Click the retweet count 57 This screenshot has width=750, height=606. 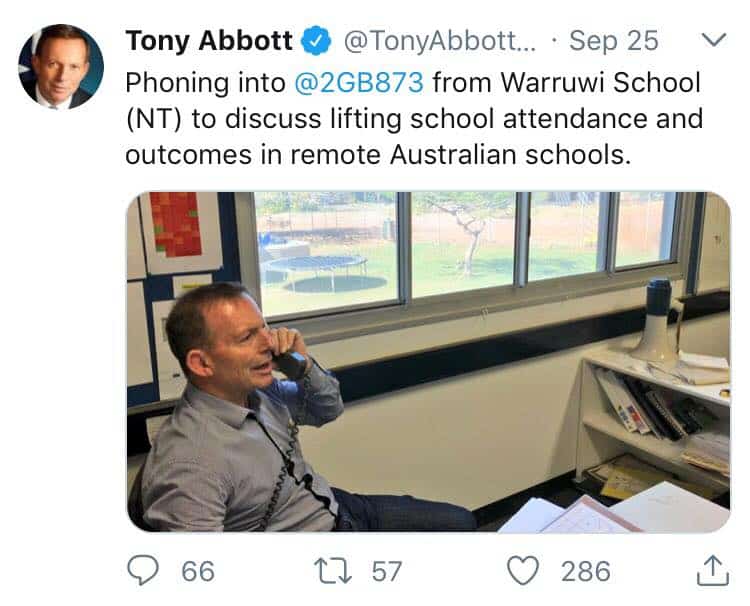386,571
